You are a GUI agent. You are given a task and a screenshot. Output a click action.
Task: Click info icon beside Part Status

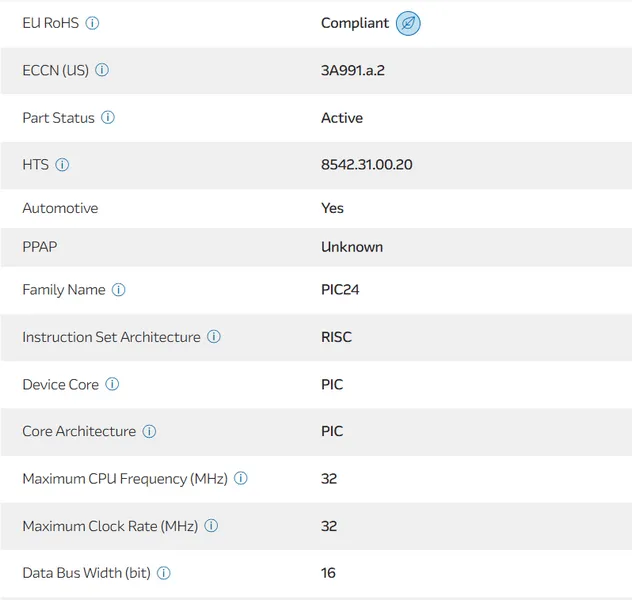[108, 117]
